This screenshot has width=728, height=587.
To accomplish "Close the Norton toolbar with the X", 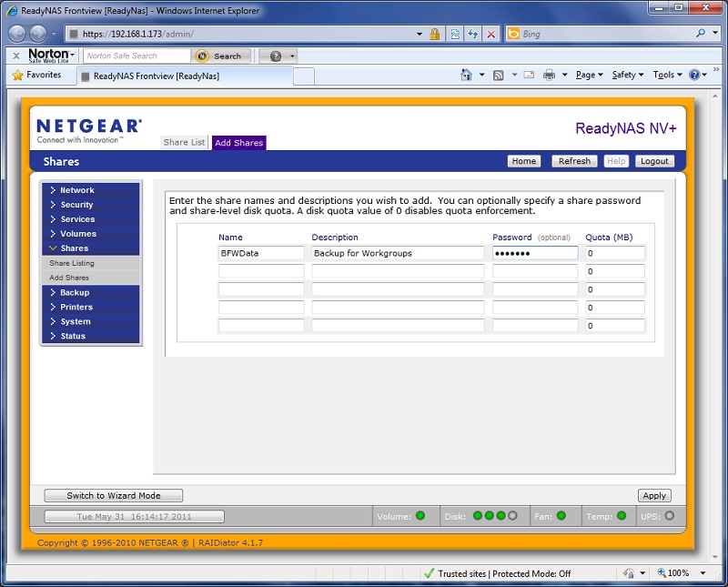I will 16,56.
